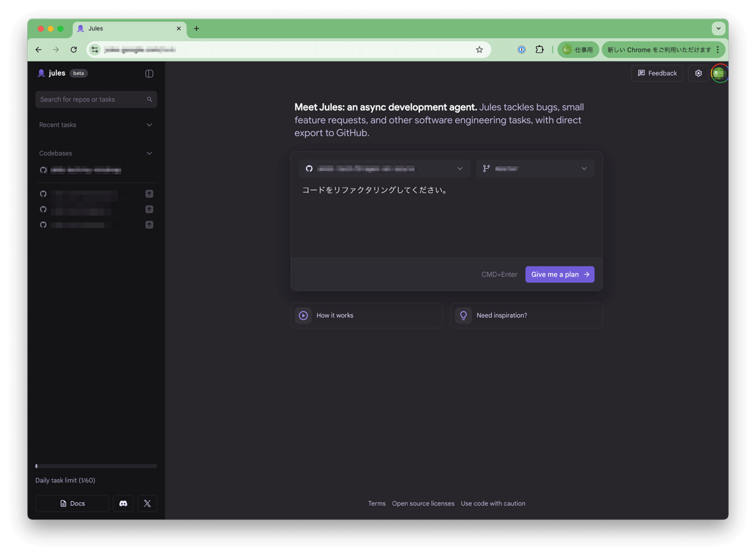Click the Feedback button
The height and width of the screenshot is (556, 756).
point(657,73)
